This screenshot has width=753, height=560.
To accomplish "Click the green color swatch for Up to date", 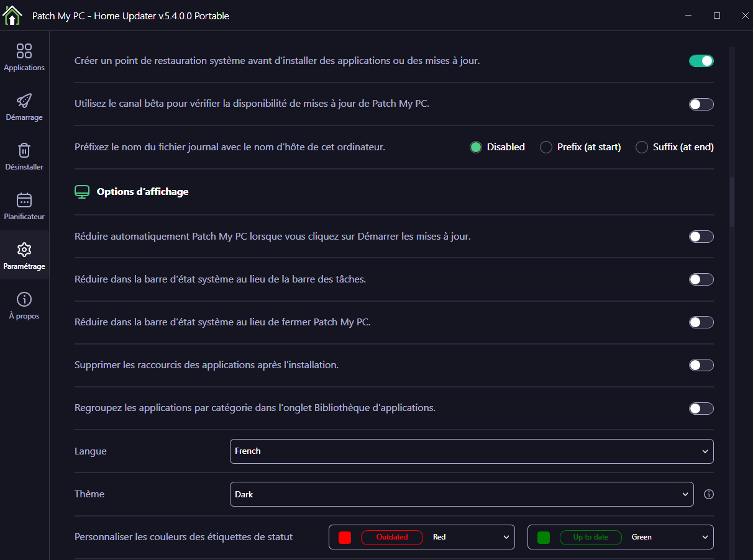I will (544, 537).
